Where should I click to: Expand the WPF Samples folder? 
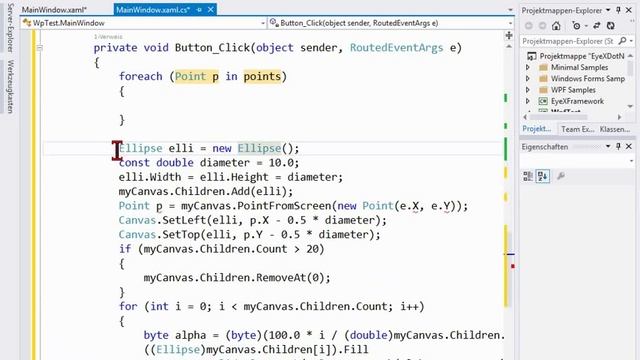[528, 90]
